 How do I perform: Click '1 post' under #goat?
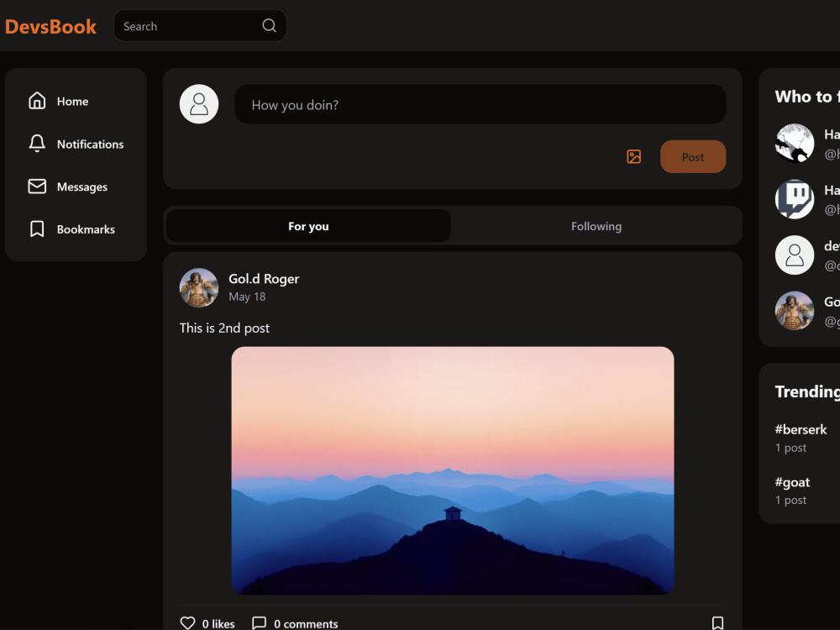[x=790, y=501]
